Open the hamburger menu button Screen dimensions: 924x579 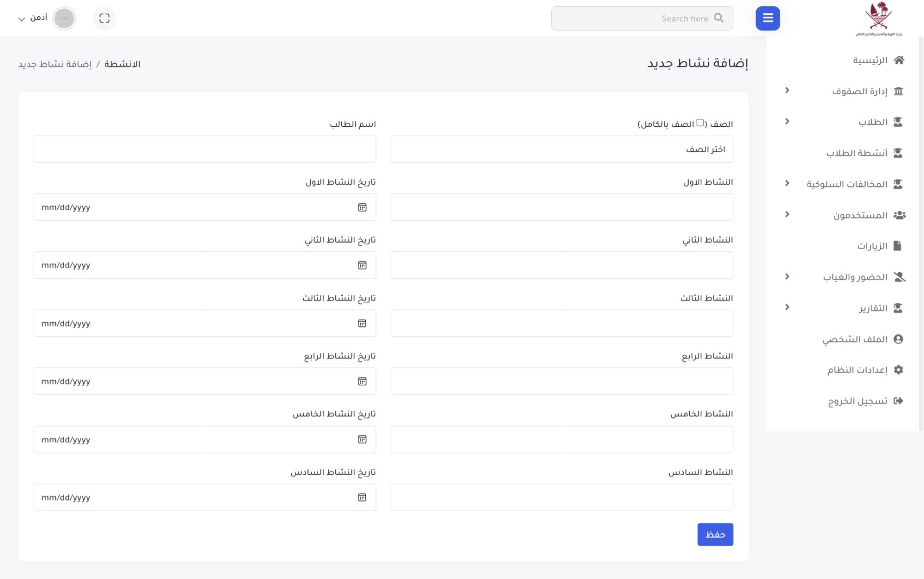(768, 18)
